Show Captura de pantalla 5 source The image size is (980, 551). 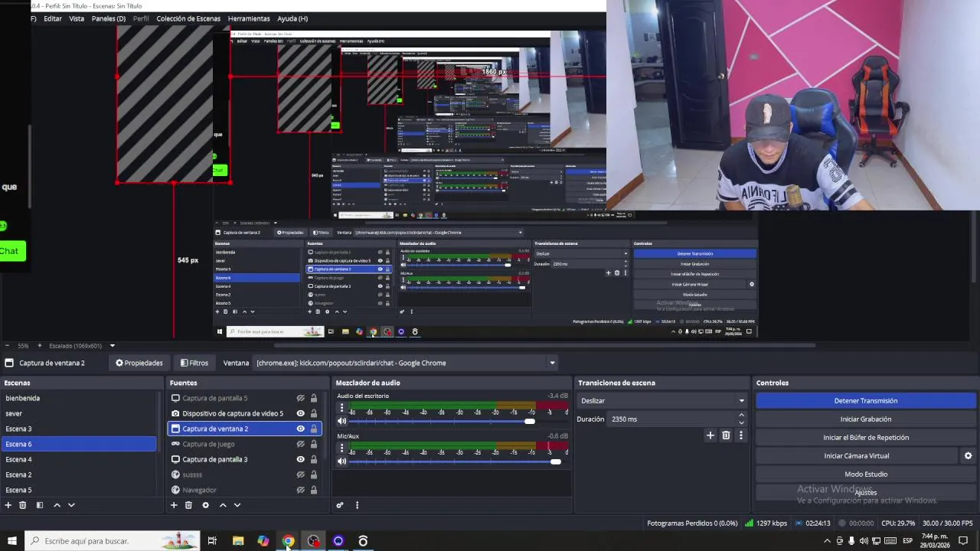point(300,398)
